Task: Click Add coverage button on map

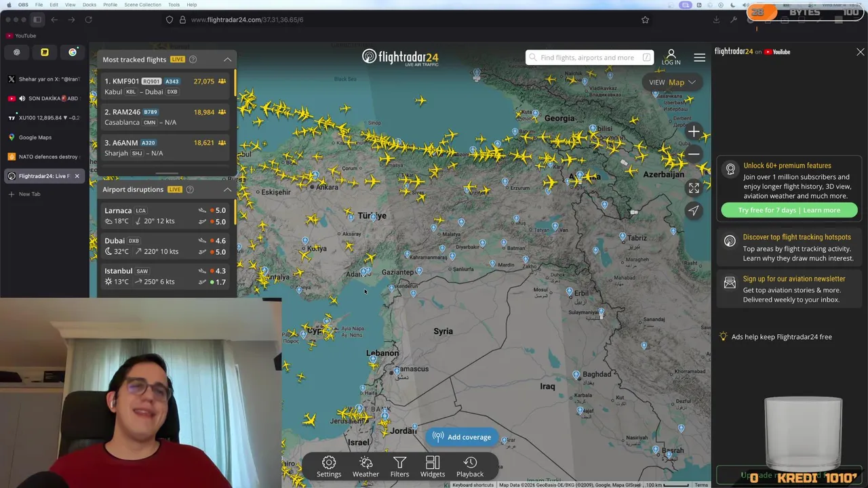Action: pyautogui.click(x=462, y=437)
